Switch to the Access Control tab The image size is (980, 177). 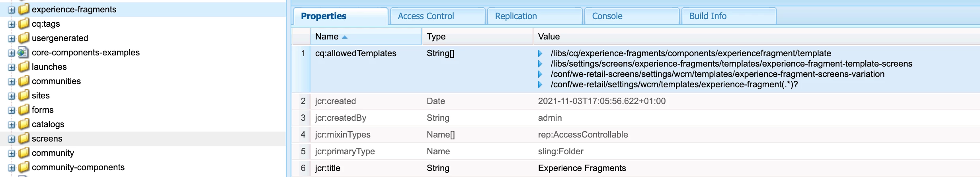[426, 16]
